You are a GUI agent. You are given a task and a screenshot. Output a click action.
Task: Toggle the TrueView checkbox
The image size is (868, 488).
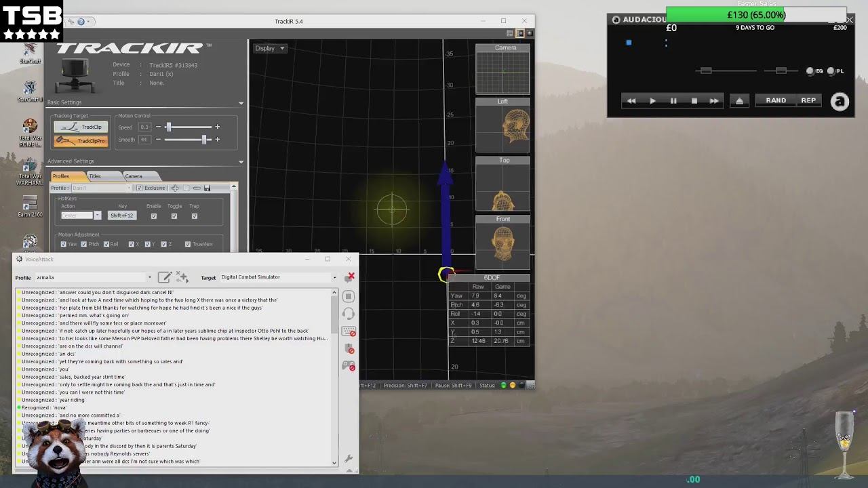pyautogui.click(x=188, y=244)
